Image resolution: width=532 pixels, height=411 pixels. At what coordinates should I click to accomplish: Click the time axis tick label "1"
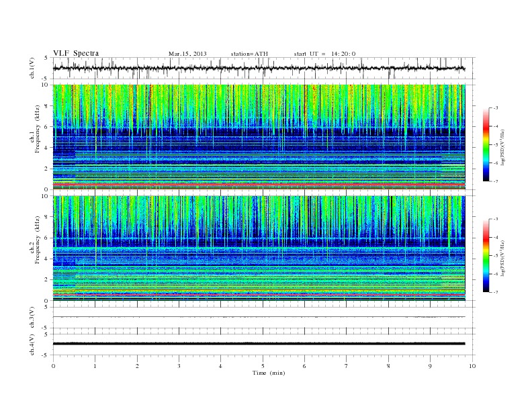(x=95, y=366)
